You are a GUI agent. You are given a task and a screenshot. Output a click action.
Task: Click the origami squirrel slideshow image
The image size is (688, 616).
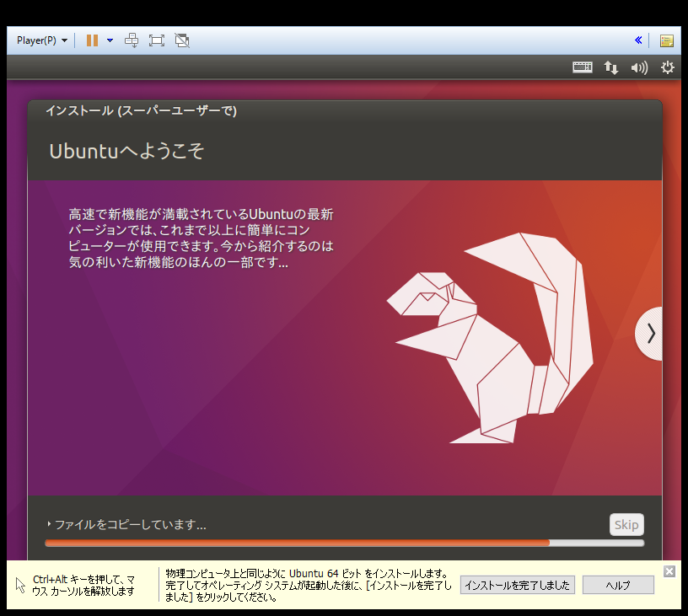coord(490,338)
